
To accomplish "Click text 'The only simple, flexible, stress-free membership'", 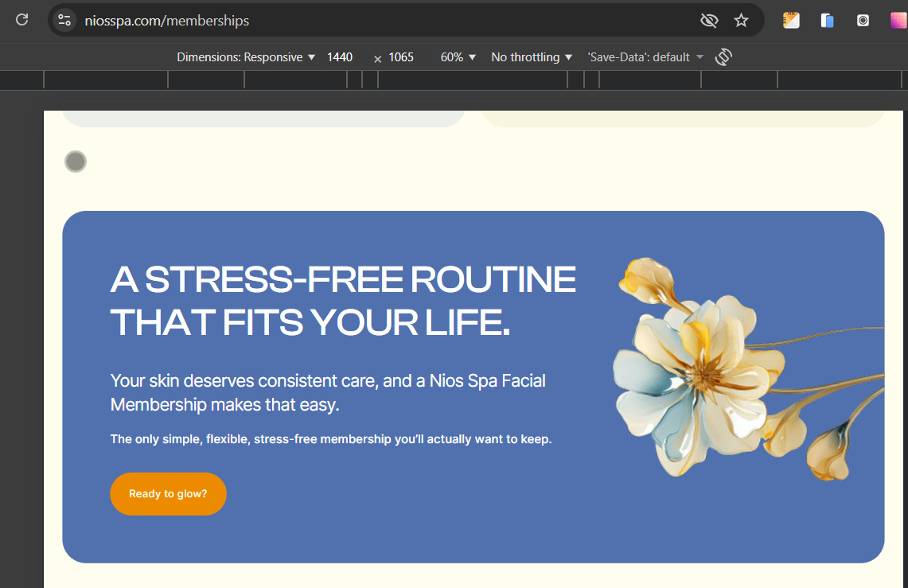I will 251,438.
